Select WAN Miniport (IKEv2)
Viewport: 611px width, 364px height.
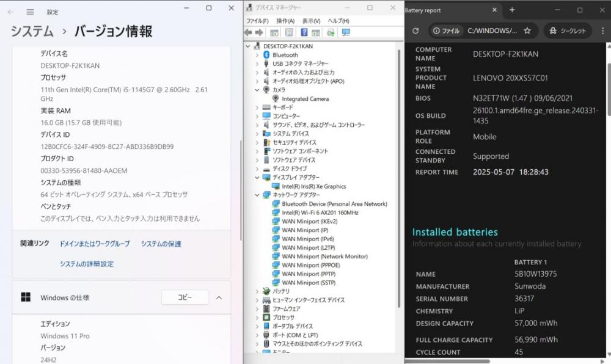[309, 221]
